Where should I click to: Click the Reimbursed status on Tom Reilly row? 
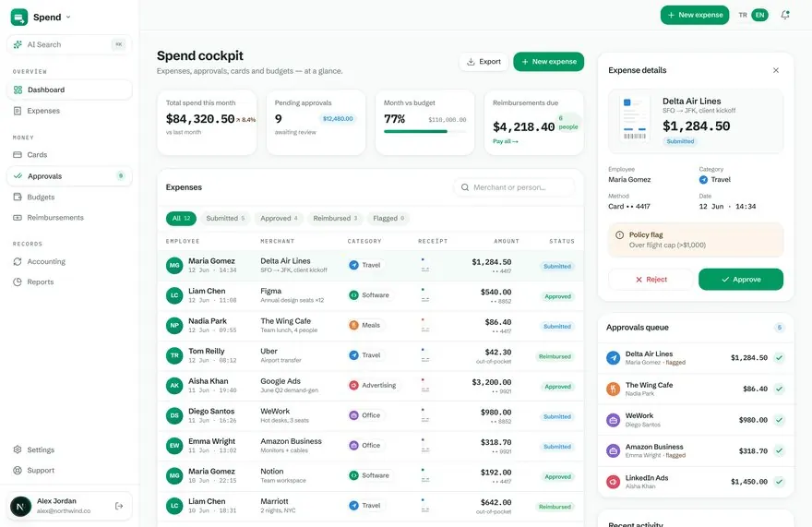[555, 356]
